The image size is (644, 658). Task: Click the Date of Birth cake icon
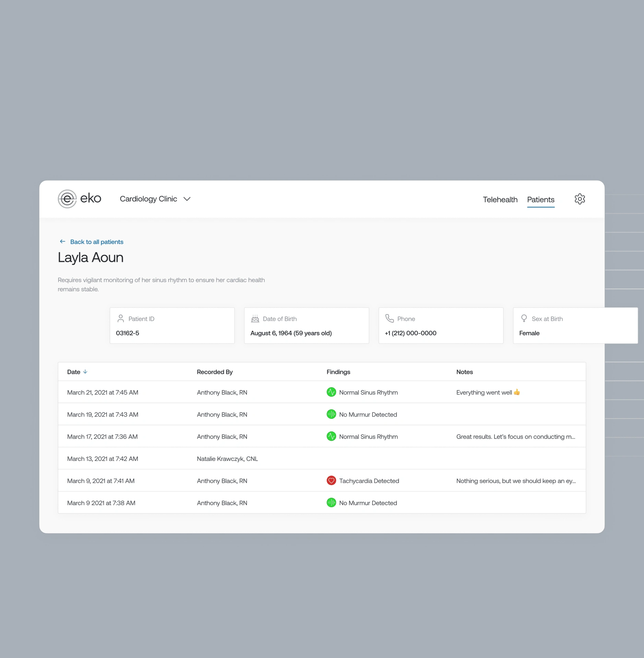[255, 319]
